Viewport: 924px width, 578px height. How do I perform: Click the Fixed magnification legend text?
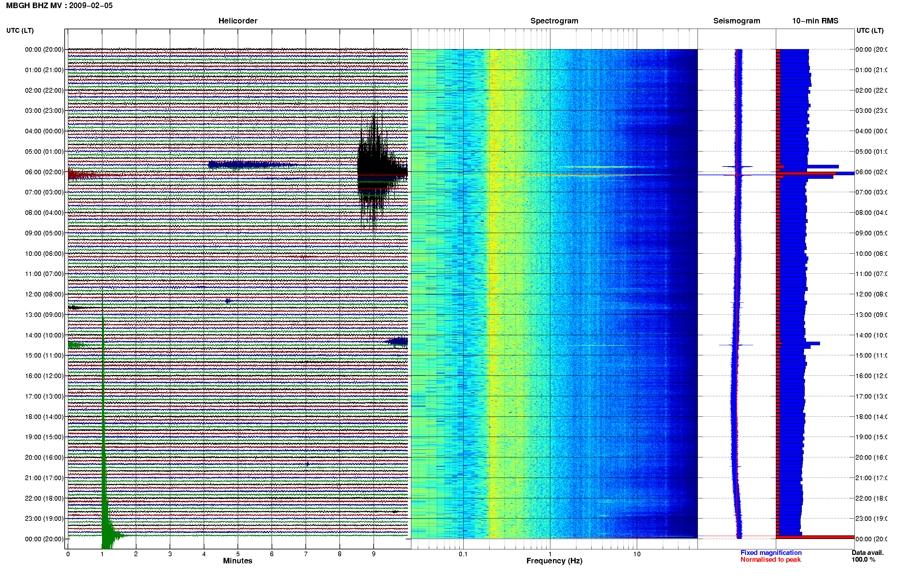771,553
